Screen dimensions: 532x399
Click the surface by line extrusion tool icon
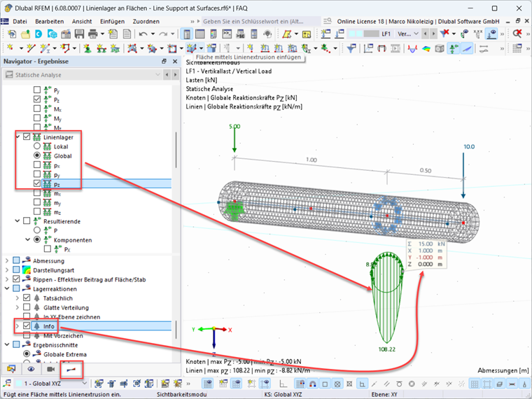[191, 48]
